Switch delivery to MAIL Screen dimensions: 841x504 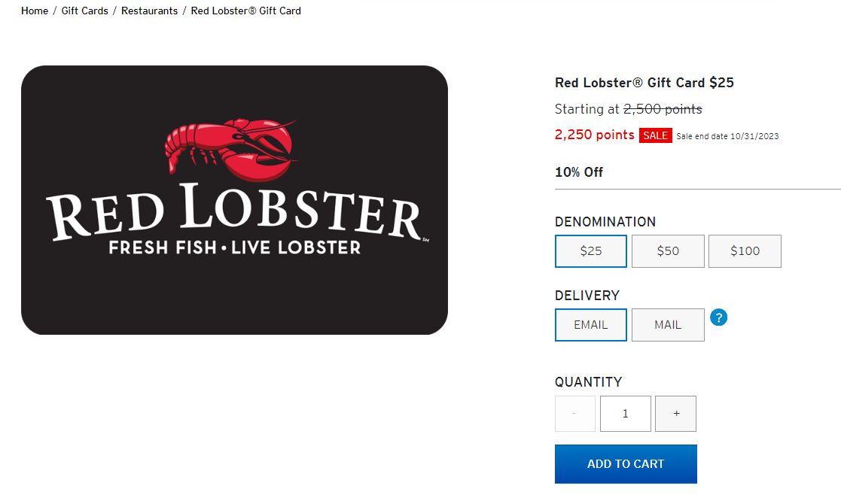click(668, 325)
